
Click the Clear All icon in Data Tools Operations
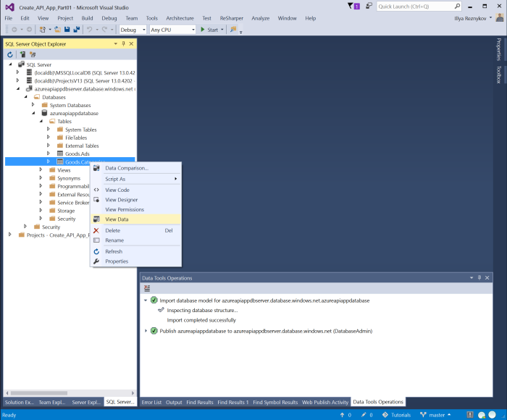point(147,288)
